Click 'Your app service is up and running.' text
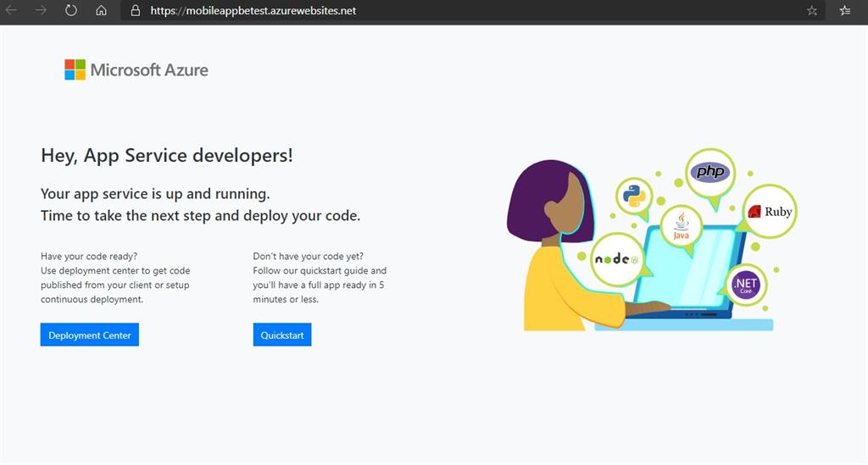 pyautogui.click(x=155, y=193)
